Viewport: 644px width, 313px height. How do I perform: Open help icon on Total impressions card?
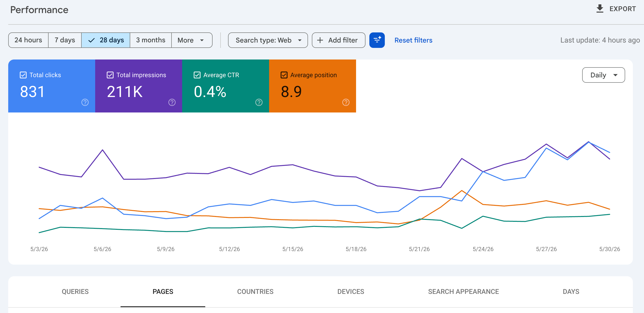click(x=172, y=102)
